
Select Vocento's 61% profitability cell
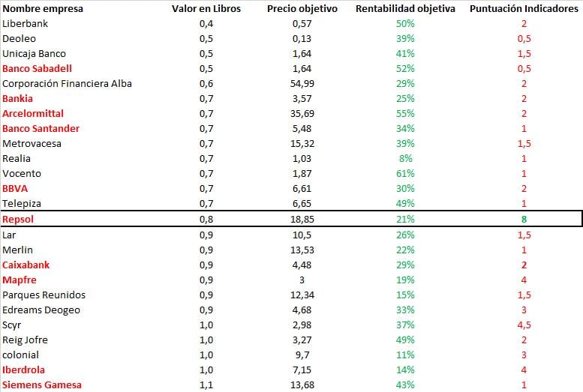(x=406, y=174)
